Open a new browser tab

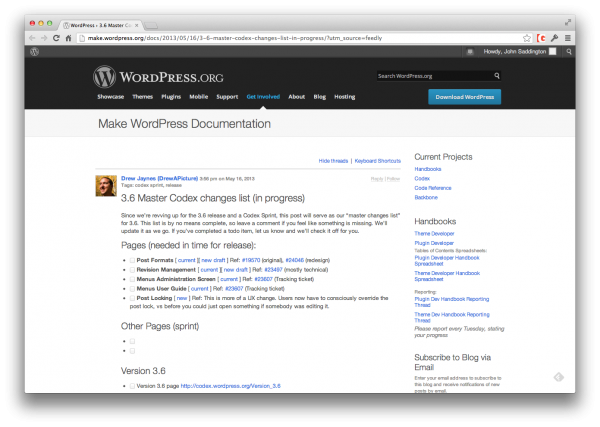pyautogui.click(x=151, y=26)
